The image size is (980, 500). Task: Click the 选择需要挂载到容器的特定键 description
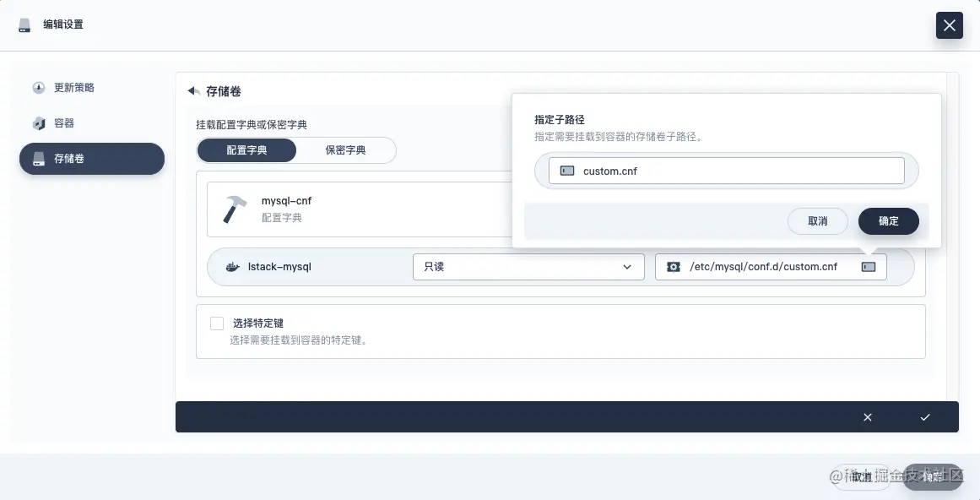[299, 340]
